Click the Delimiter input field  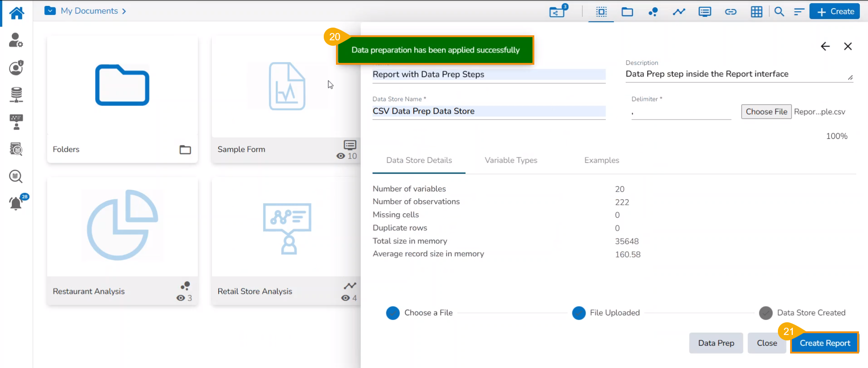[x=681, y=112]
